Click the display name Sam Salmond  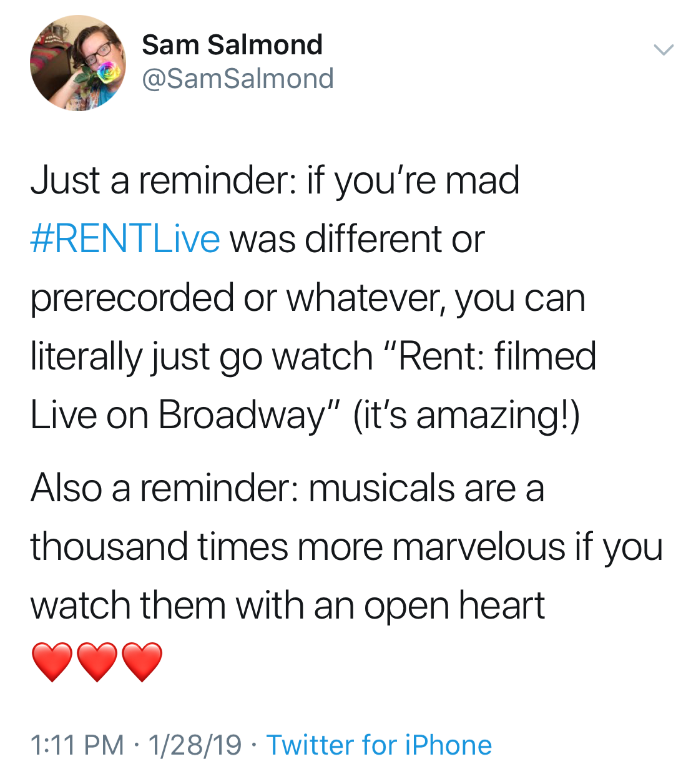(x=232, y=45)
